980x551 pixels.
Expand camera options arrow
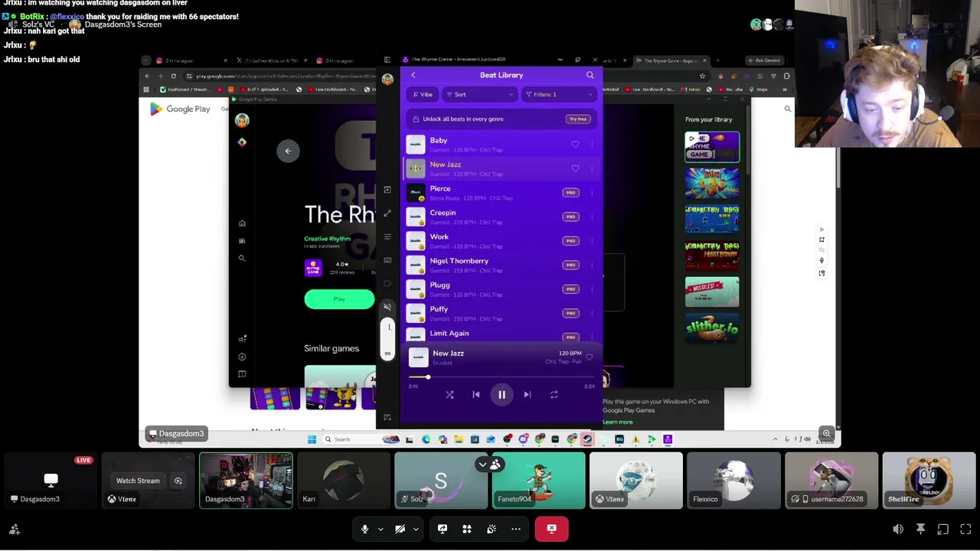[x=416, y=529]
